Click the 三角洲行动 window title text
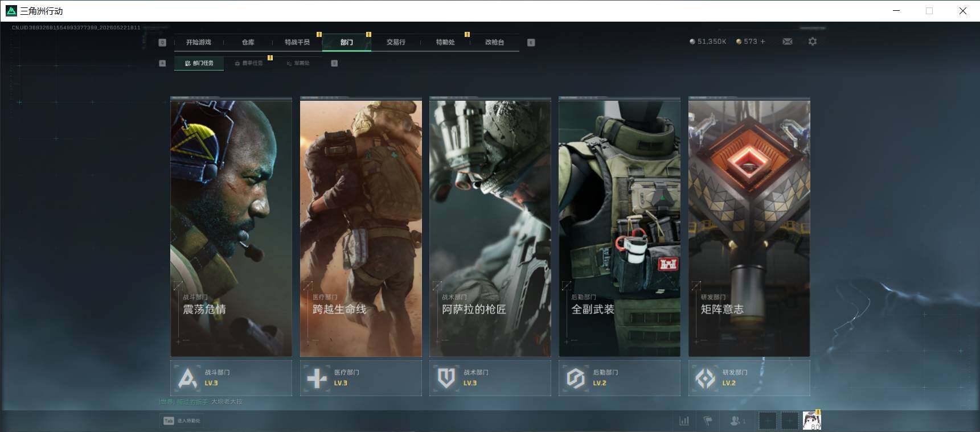The height and width of the screenshot is (432, 980). (42, 11)
